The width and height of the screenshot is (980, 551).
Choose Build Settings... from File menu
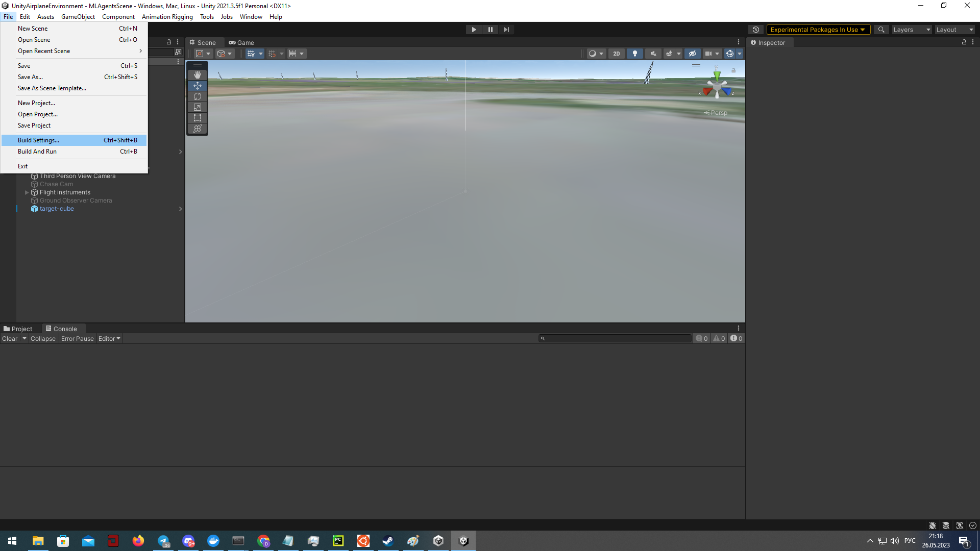74,140
